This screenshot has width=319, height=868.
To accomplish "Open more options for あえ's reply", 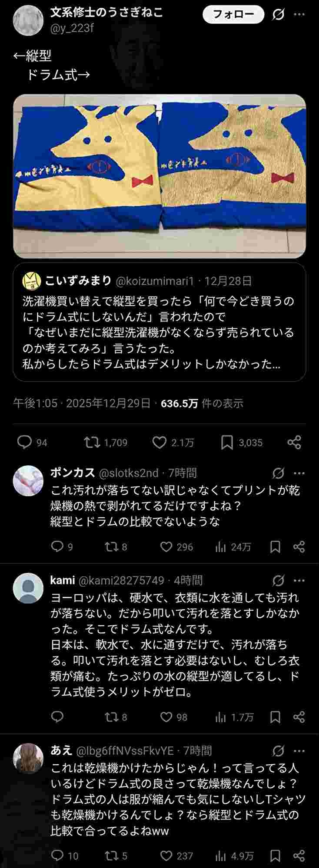I will click(x=299, y=750).
